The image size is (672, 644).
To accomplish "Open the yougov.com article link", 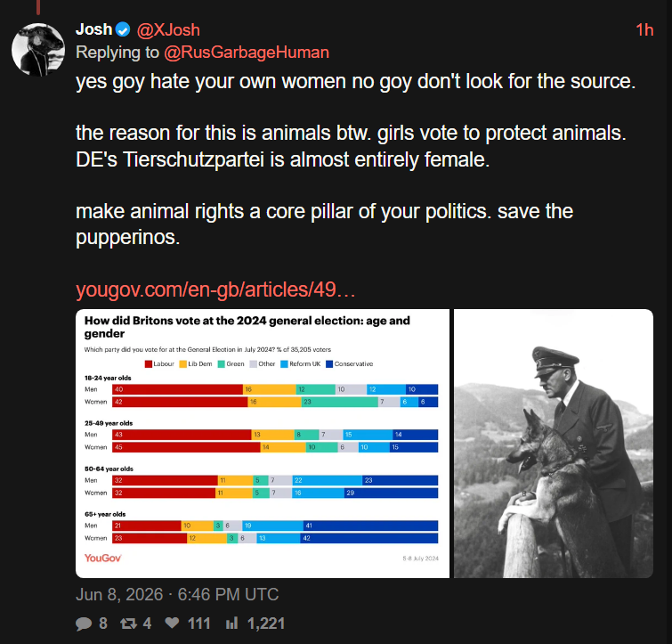I will [215, 289].
